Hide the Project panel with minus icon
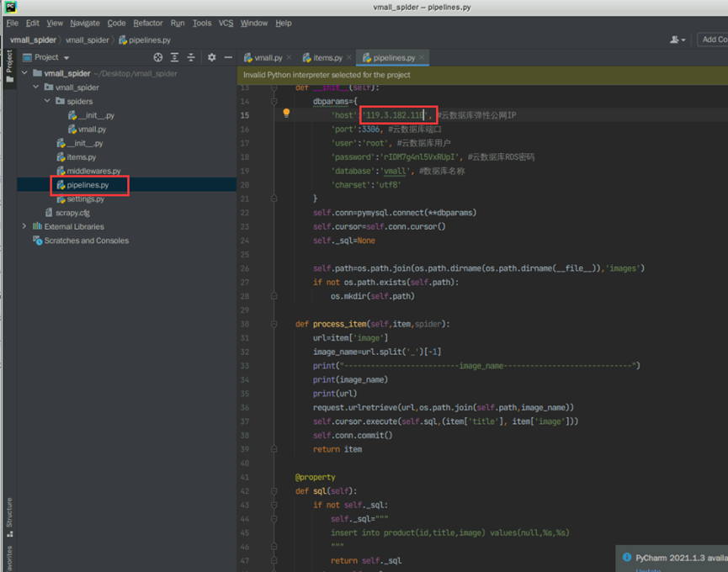Viewport: 728px width, 572px height. [x=227, y=57]
